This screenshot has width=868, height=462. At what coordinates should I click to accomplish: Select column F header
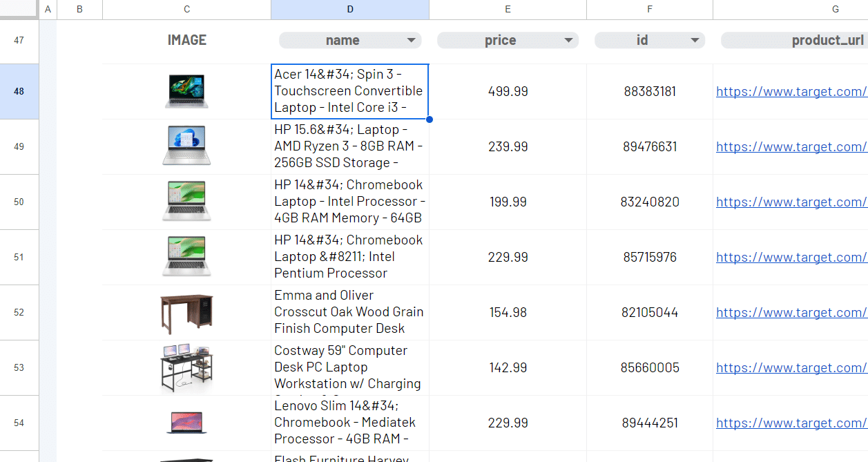[649, 9]
